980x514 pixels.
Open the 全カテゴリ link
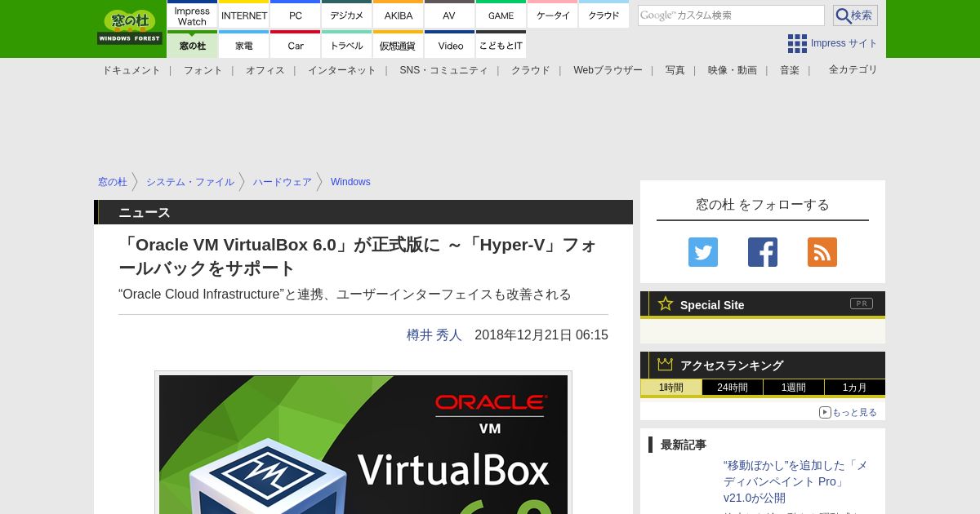tap(853, 69)
